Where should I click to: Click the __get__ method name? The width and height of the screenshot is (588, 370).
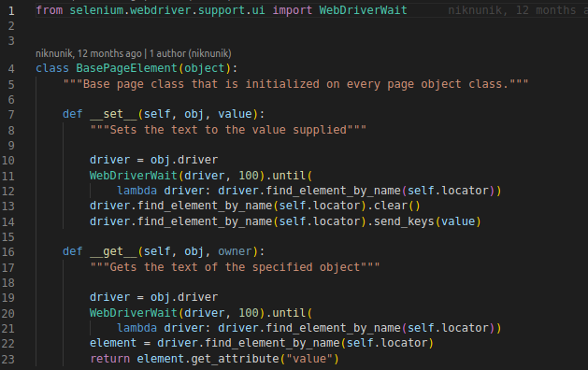(114, 251)
